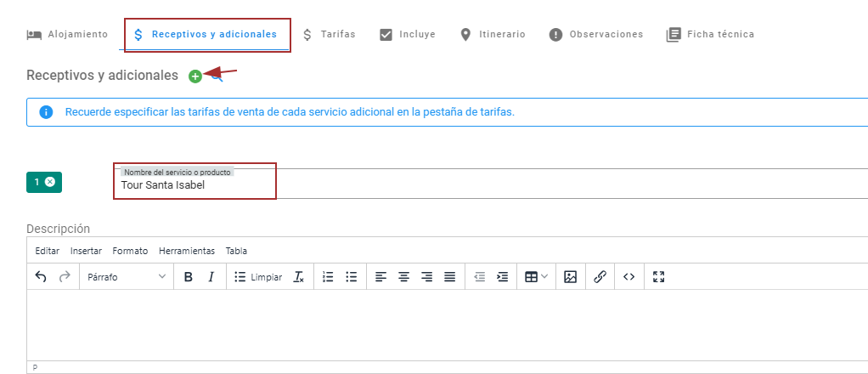
Task: Switch to the Tarifas tab
Action: coord(329,35)
